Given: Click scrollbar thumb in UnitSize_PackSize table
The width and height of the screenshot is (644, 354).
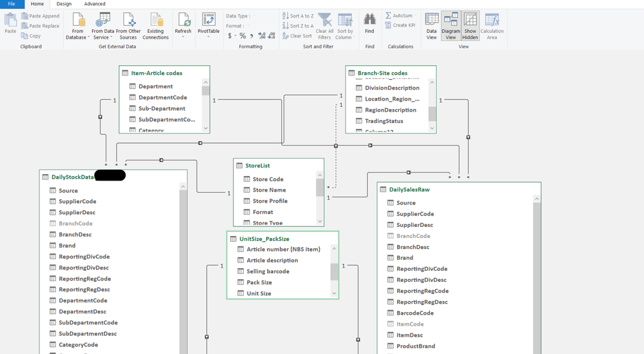Looking at the screenshot, I should coord(335,271).
